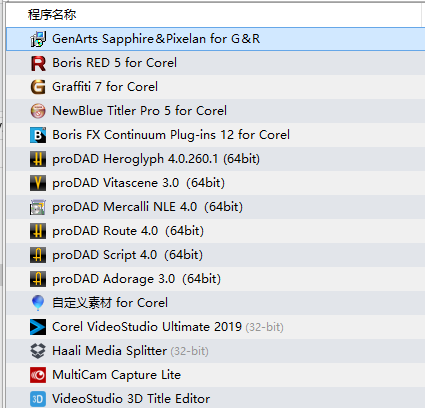Select proDAD Adorage 3.0 (64bit) entry
The width and height of the screenshot is (425, 408).
pos(215,279)
